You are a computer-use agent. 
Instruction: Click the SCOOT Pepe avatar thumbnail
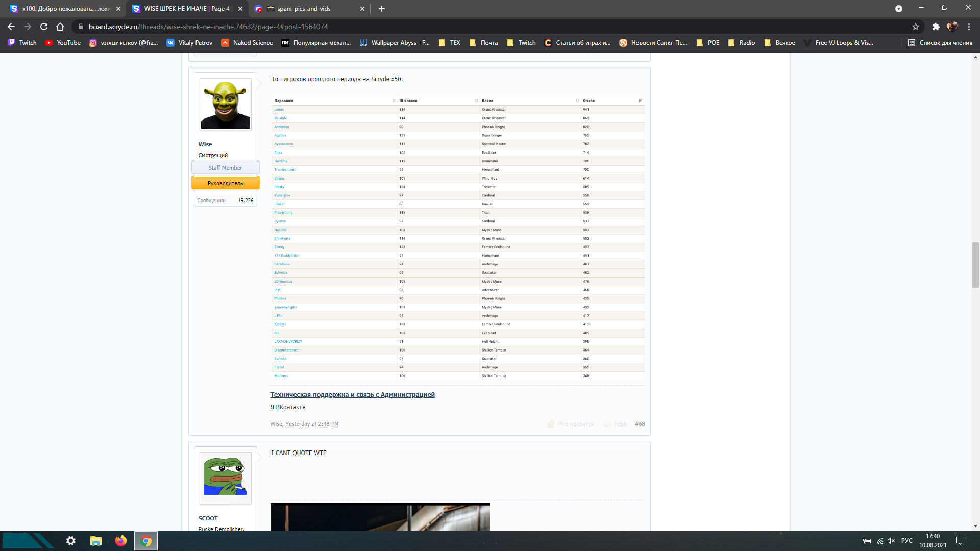[x=225, y=478]
